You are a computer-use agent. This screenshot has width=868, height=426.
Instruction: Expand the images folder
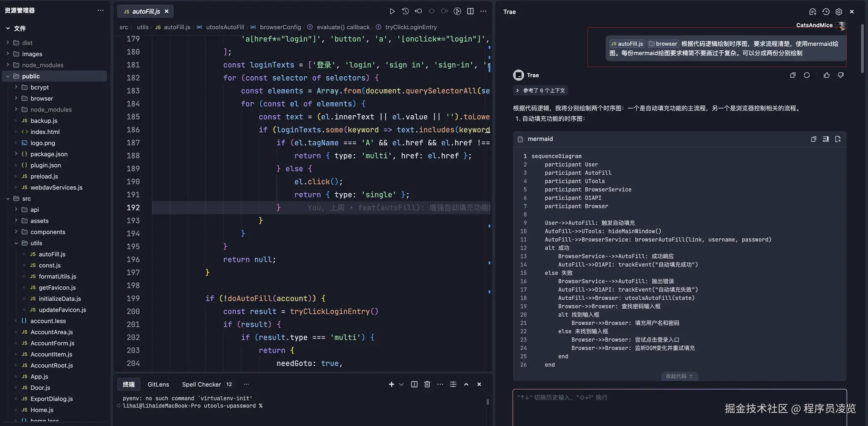[8, 54]
